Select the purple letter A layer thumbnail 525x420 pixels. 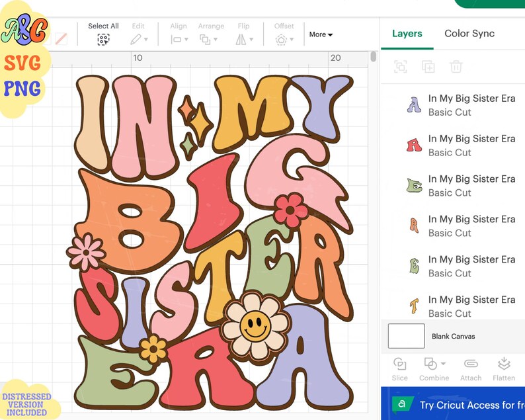414,105
